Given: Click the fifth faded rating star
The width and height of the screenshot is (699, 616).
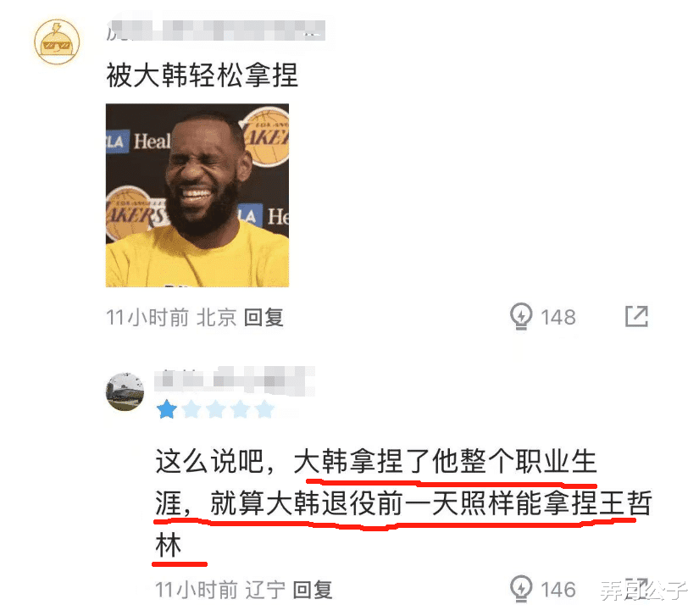Looking at the screenshot, I should point(265,409).
